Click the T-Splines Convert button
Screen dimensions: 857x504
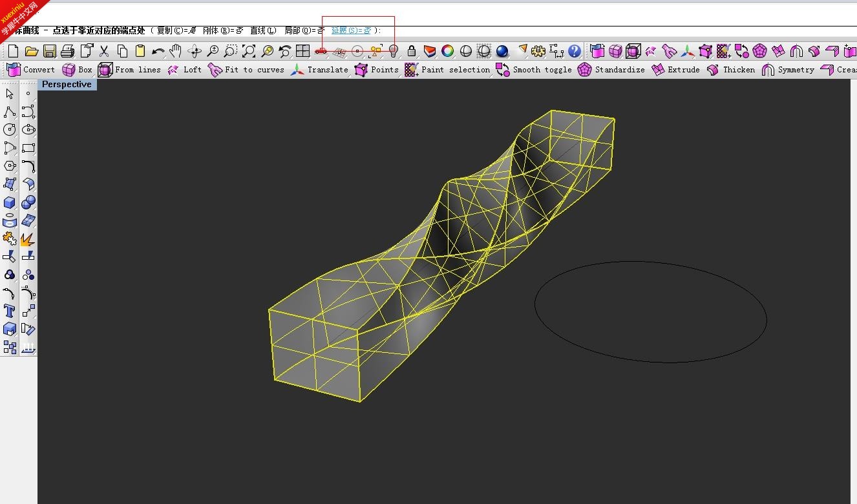(31, 70)
